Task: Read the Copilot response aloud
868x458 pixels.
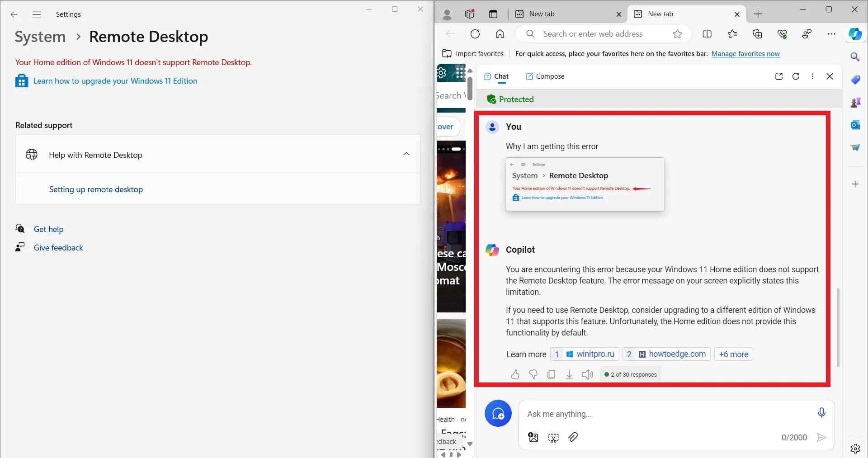Action: tap(587, 374)
